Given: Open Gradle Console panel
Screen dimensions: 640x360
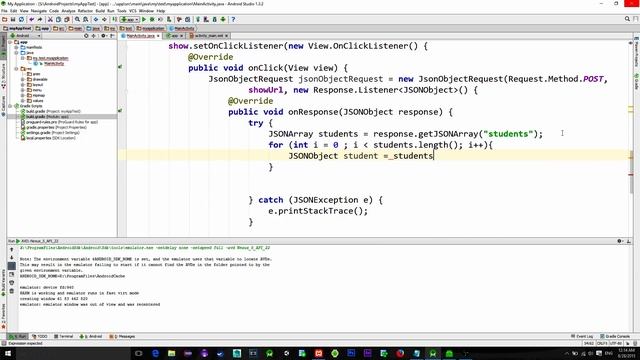Looking at the screenshot, I should [x=615, y=336].
